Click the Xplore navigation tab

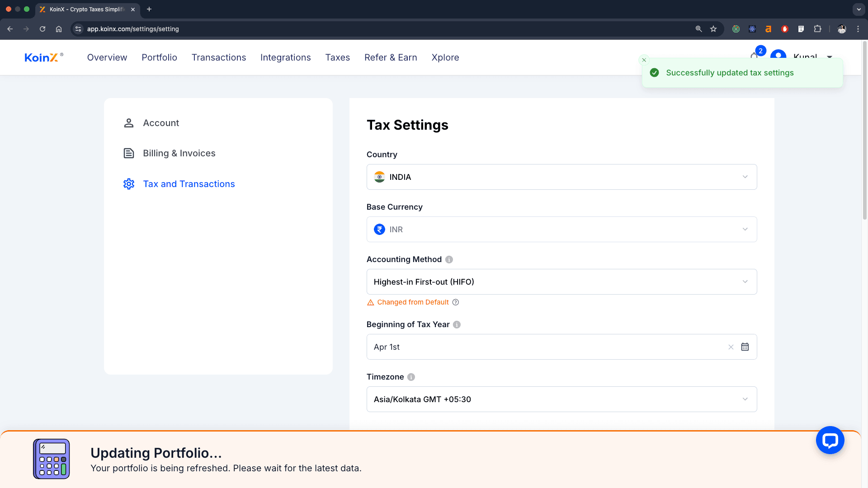point(445,57)
